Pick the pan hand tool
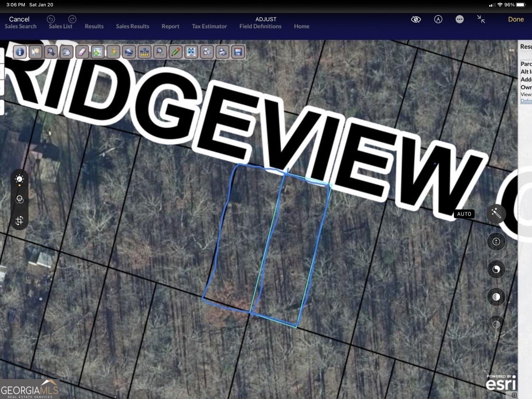This screenshot has height=399, width=532. click(x=67, y=52)
